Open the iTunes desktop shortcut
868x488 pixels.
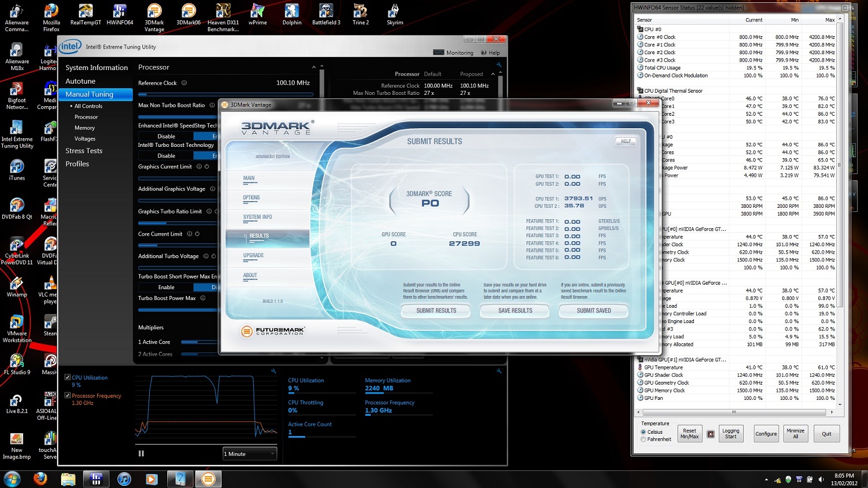pyautogui.click(x=17, y=170)
